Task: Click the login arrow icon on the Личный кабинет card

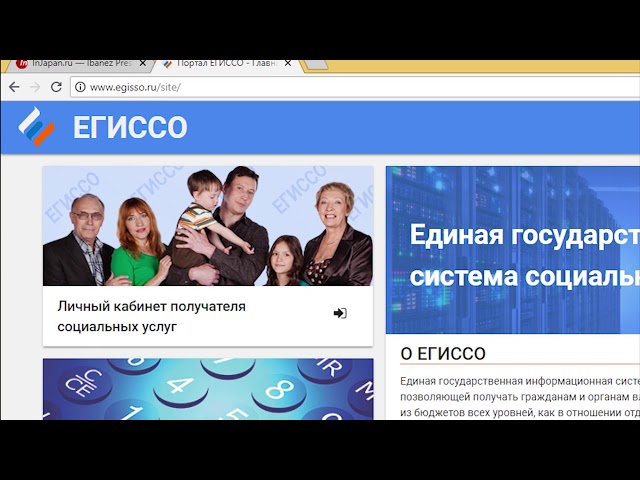Action: click(x=340, y=313)
